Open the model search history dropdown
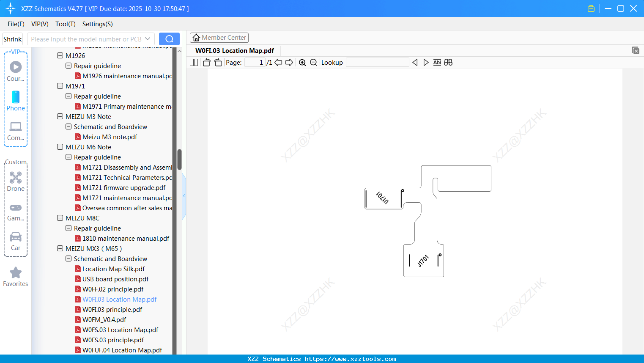This screenshot has width=644, height=363. pos(147,38)
